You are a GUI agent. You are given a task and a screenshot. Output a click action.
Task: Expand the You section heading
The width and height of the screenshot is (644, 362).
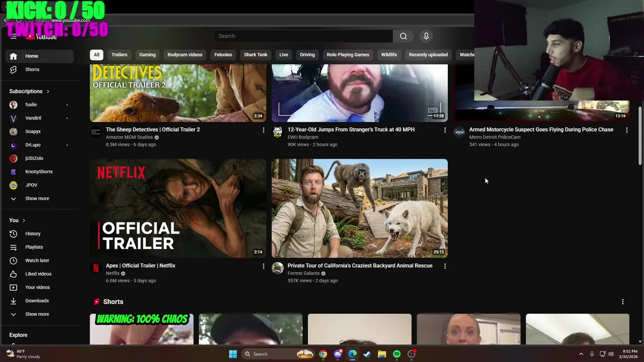tap(17, 220)
